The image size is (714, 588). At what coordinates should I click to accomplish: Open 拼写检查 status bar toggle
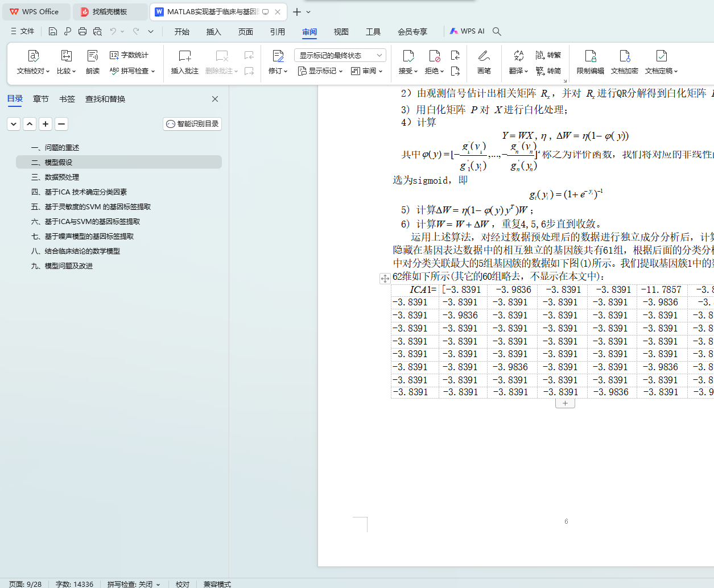pyautogui.click(x=134, y=584)
